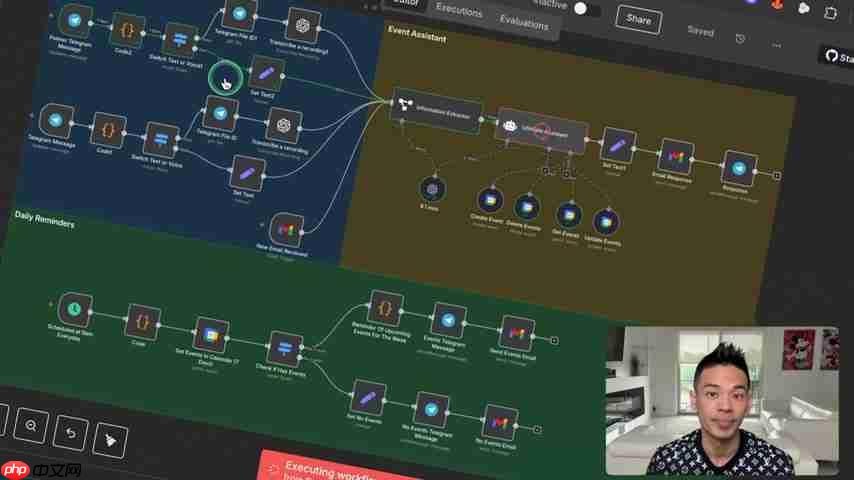Viewport: 854px width, 480px height.
Task: Click the Update Events calendar tool node
Action: pos(603,222)
